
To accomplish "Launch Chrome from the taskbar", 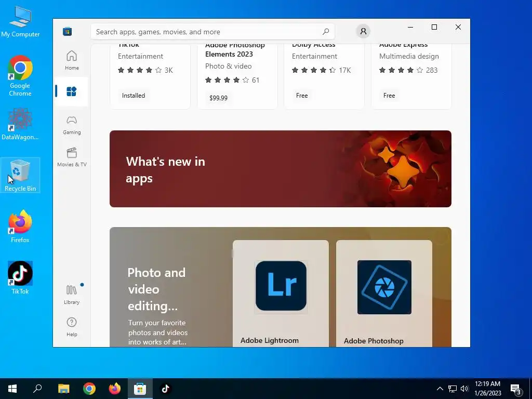I will 89,389.
